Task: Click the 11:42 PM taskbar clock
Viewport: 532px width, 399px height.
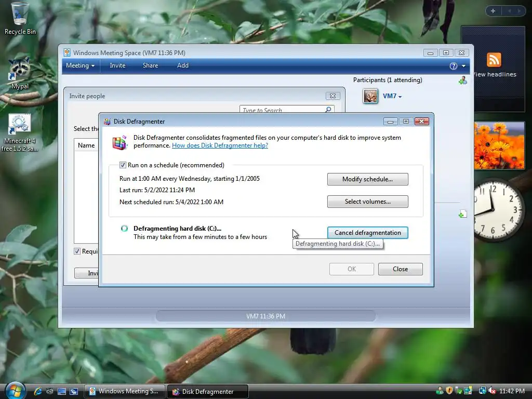Action: 512,391
